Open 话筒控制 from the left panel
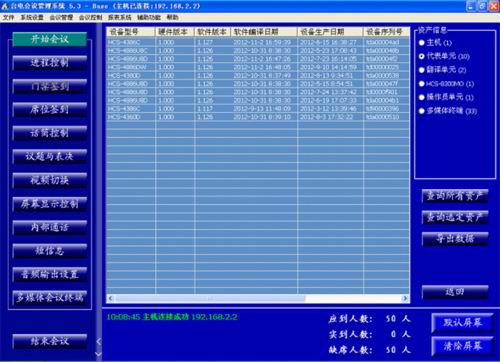500x362 pixels. click(50, 133)
